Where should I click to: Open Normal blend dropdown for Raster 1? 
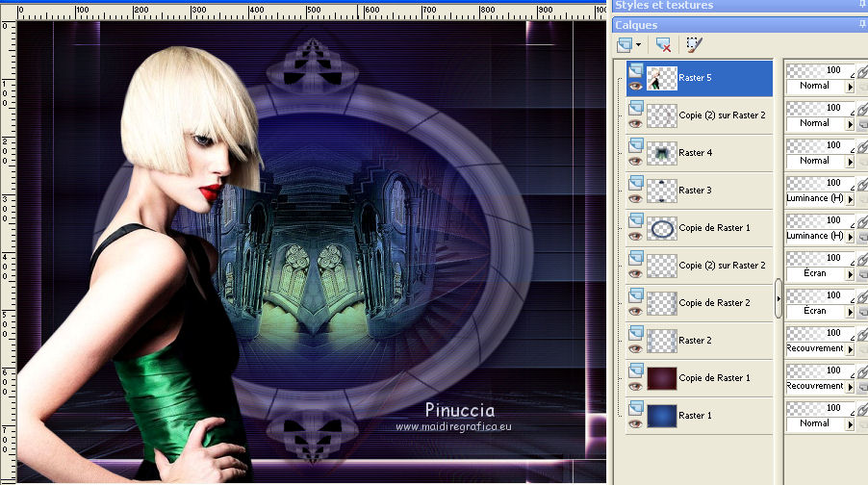pos(851,424)
